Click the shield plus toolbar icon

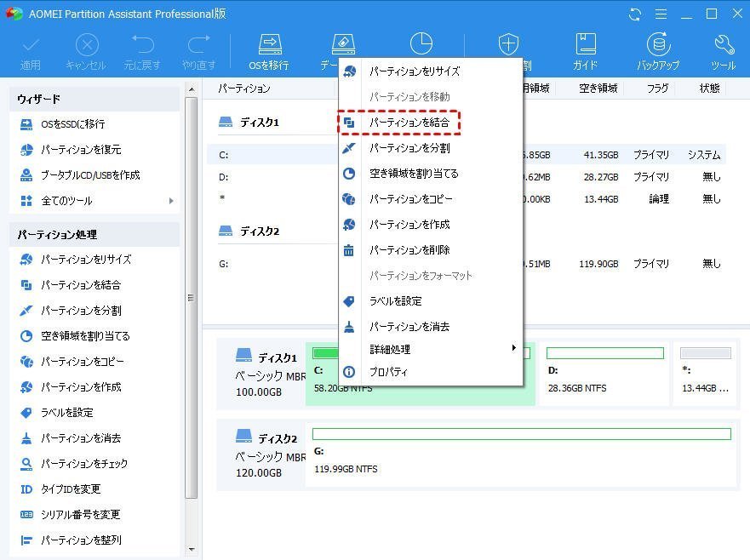[508, 44]
